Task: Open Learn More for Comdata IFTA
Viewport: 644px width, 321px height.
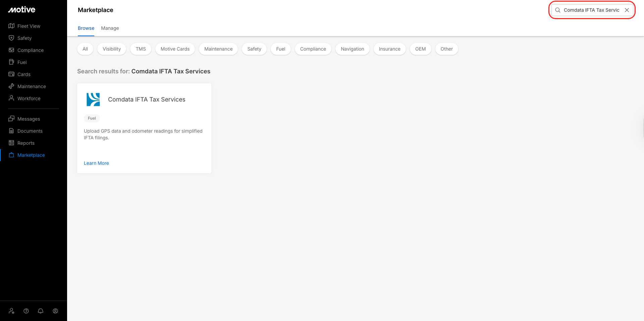Action: point(96,163)
